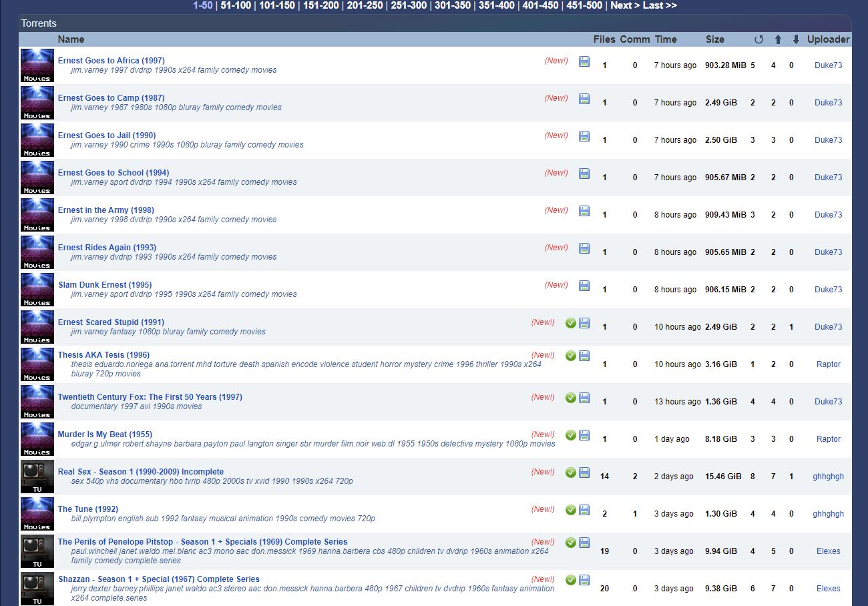Click the floppy icon for Ernest Scared Stupid

[584, 323]
